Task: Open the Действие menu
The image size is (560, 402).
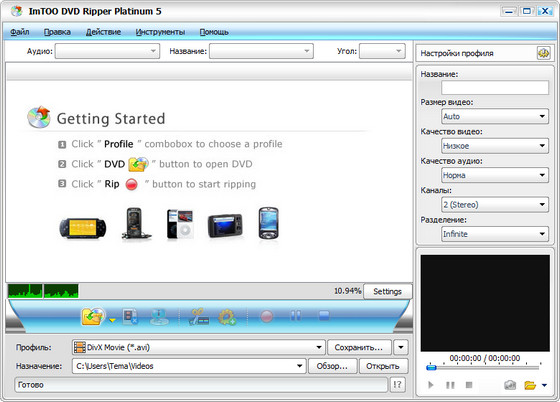Action: tap(103, 32)
